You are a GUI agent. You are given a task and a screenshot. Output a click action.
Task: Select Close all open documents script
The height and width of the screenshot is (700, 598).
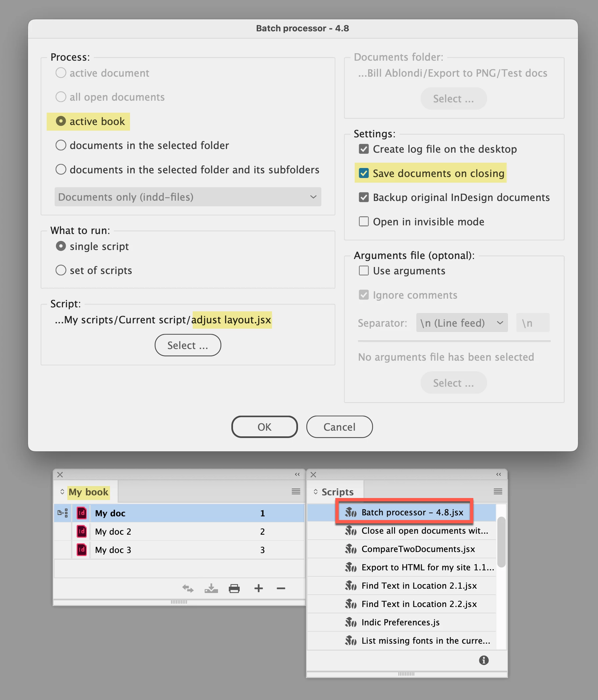coord(402,530)
